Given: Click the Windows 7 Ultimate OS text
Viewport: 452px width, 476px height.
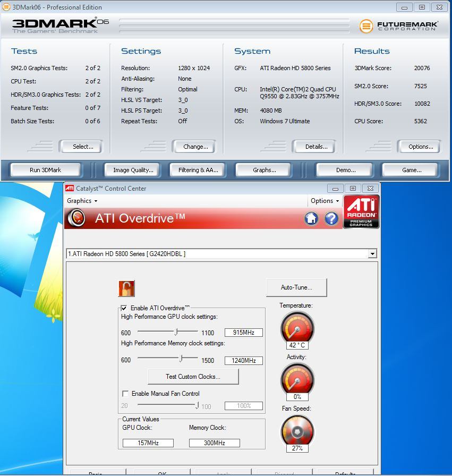Looking at the screenshot, I should point(285,121).
